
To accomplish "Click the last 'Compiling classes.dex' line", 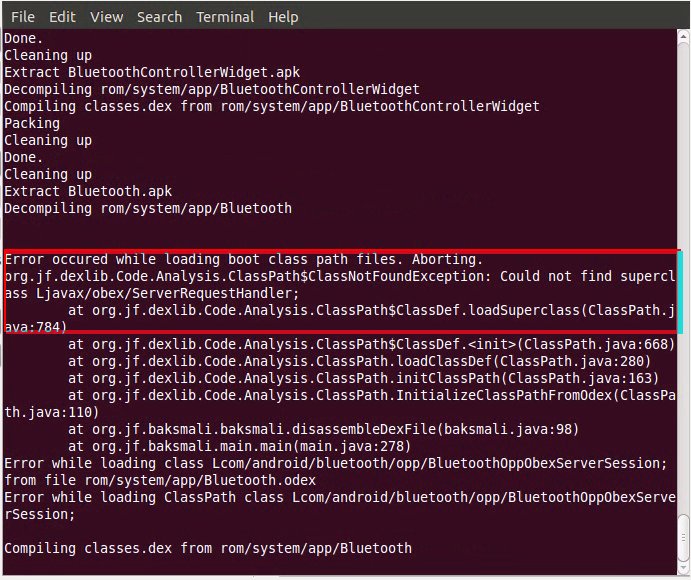I will (x=208, y=548).
